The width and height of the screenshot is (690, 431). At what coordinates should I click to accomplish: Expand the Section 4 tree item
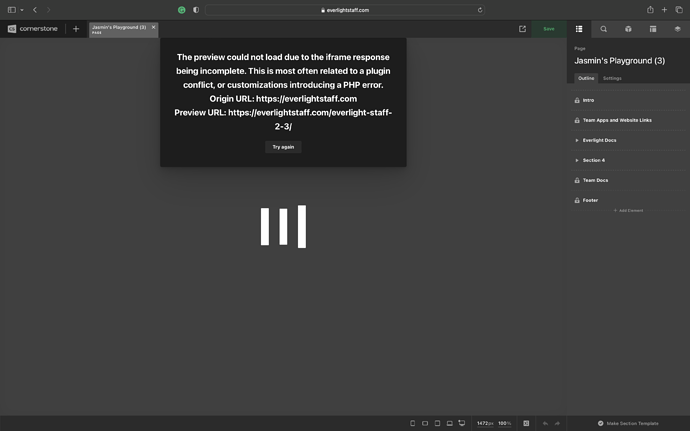577,160
